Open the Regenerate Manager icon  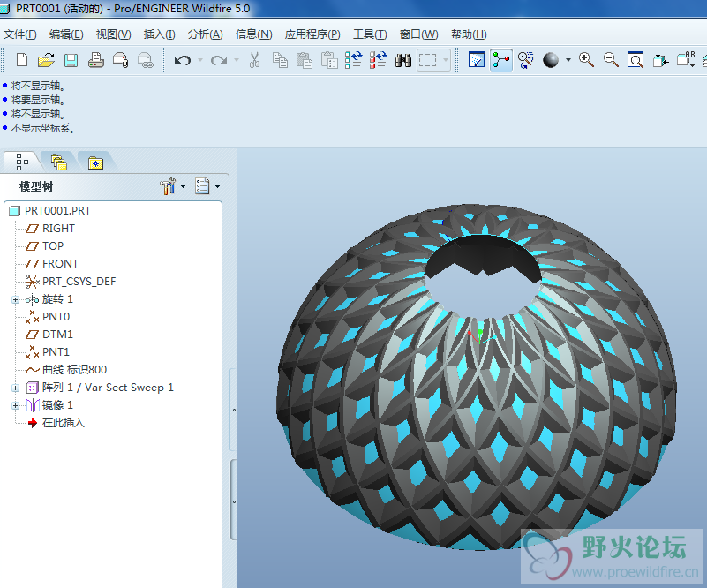coord(379,60)
